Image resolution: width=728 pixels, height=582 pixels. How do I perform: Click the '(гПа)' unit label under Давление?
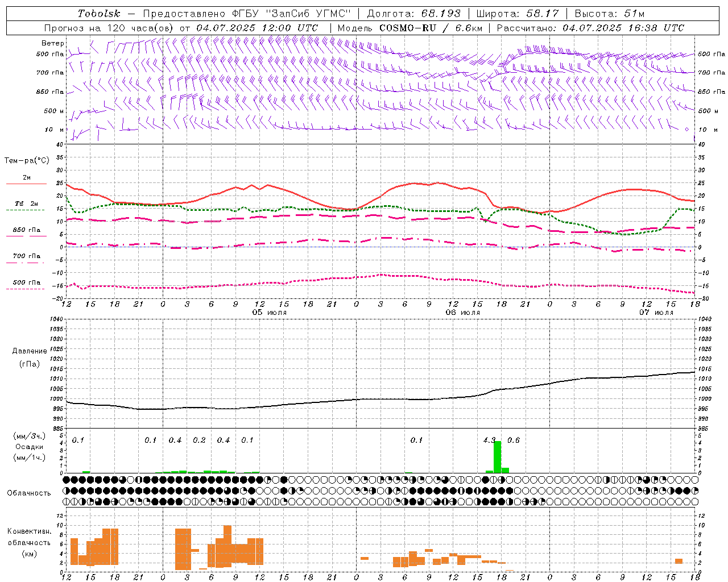point(29,364)
